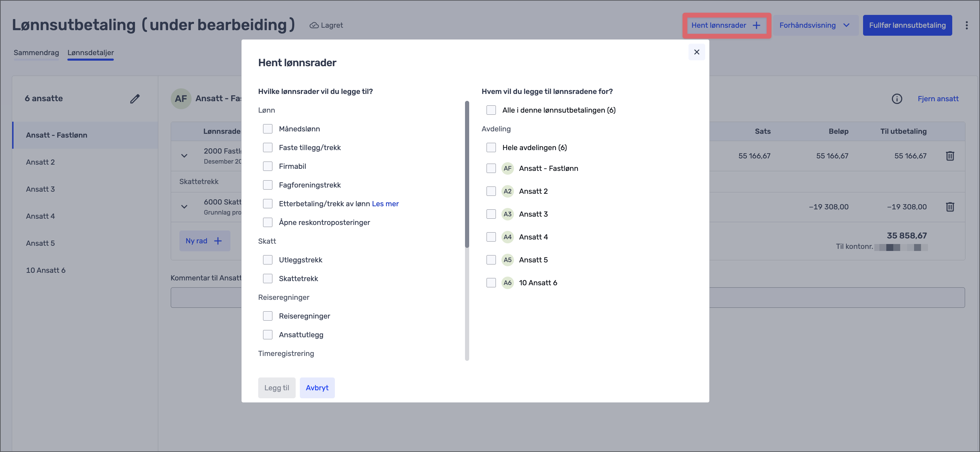The height and width of the screenshot is (452, 980).
Task: Open the three-dot more options menu
Action: tap(966, 25)
